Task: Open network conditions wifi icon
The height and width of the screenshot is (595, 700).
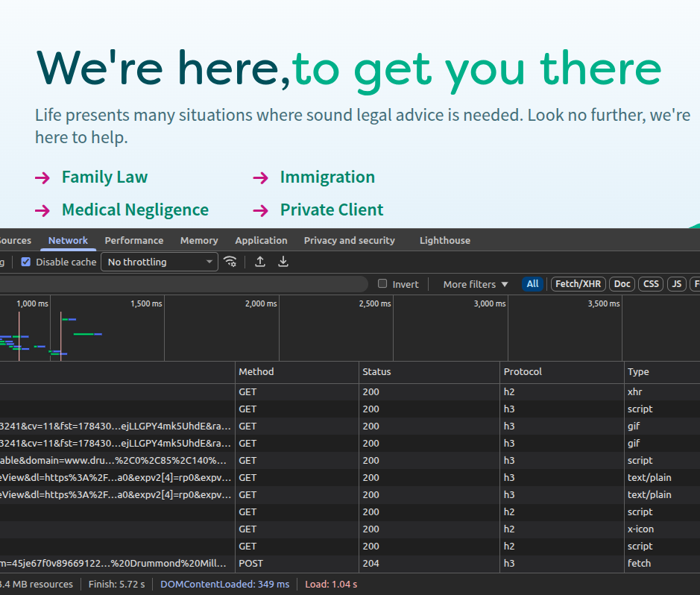Action: (230, 262)
